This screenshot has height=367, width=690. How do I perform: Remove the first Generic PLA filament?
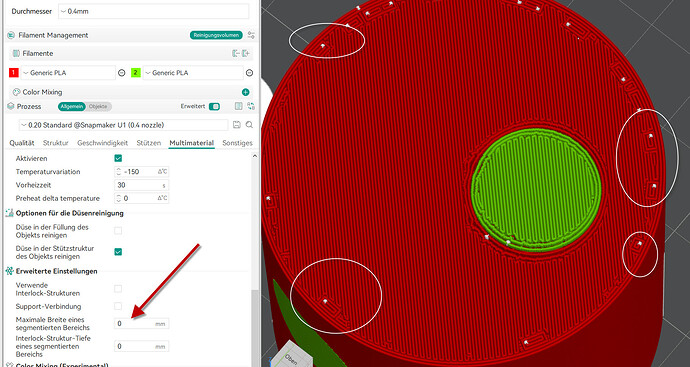pyautogui.click(x=122, y=73)
